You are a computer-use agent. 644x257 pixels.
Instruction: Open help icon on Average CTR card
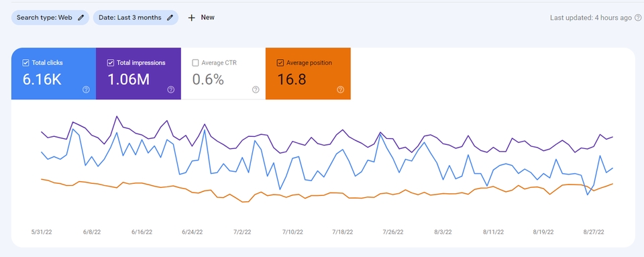point(256,89)
